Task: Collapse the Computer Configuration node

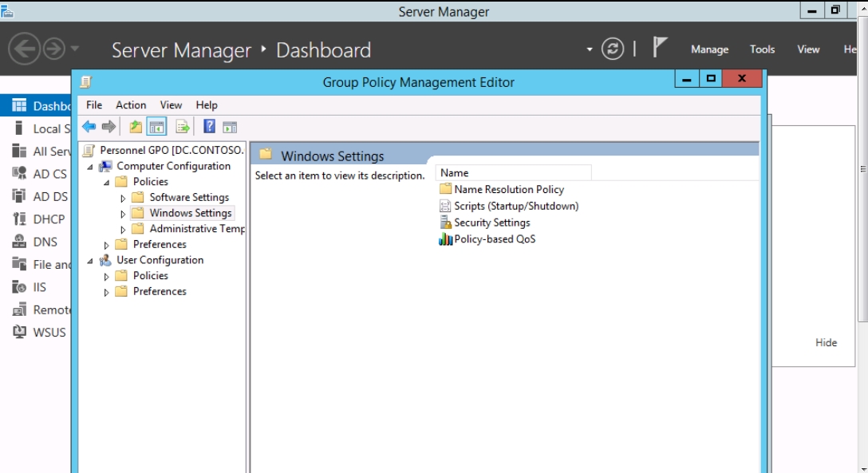Action: pos(90,167)
